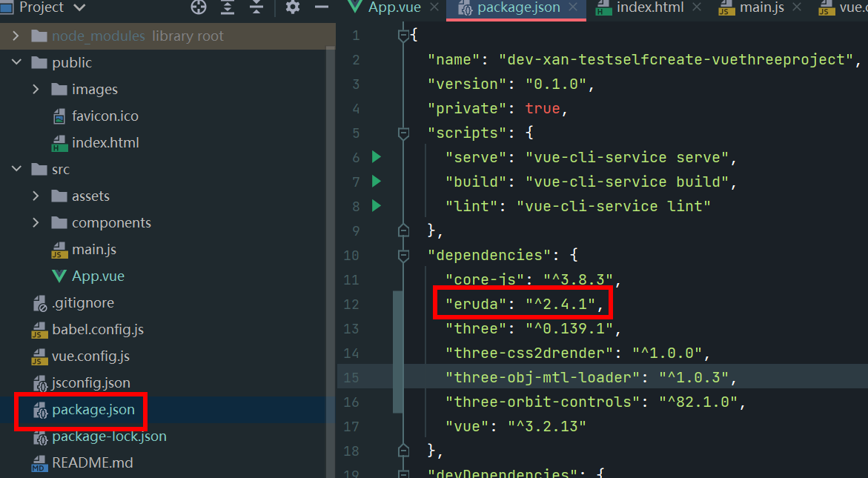Click the Project panel vertical scrollbar

331,260
